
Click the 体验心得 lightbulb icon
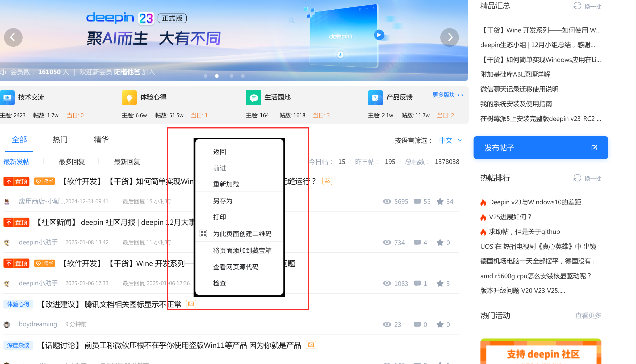click(x=129, y=98)
